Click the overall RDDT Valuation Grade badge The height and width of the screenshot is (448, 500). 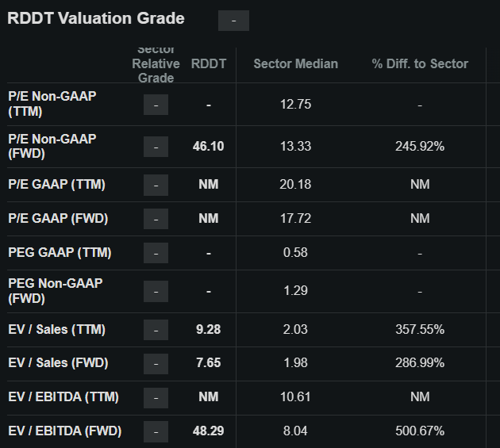pos(233,21)
